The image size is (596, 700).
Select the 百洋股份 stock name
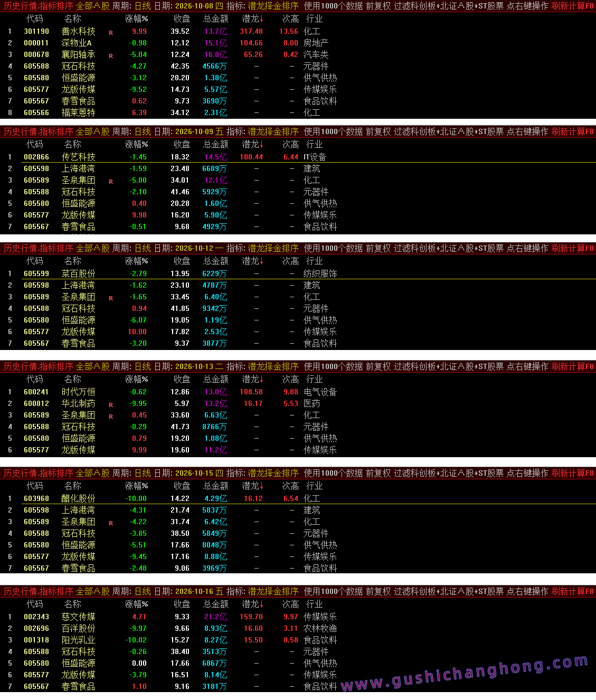(x=79, y=628)
